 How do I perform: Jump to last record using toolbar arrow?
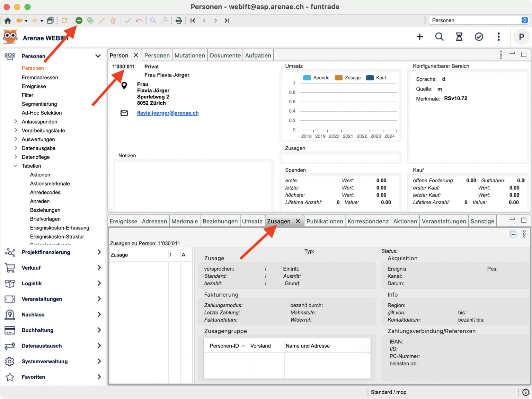(x=227, y=20)
